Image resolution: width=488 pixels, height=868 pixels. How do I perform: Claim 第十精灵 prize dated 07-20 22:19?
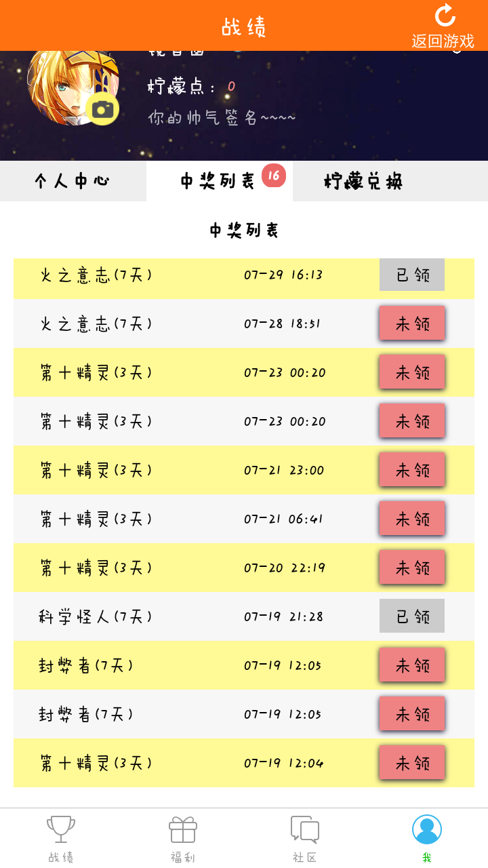[x=412, y=568]
